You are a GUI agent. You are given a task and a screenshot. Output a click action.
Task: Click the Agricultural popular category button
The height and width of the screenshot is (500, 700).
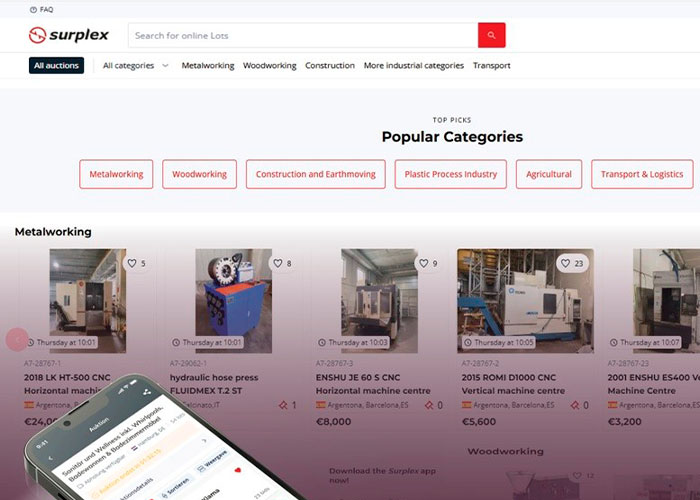pyautogui.click(x=549, y=174)
